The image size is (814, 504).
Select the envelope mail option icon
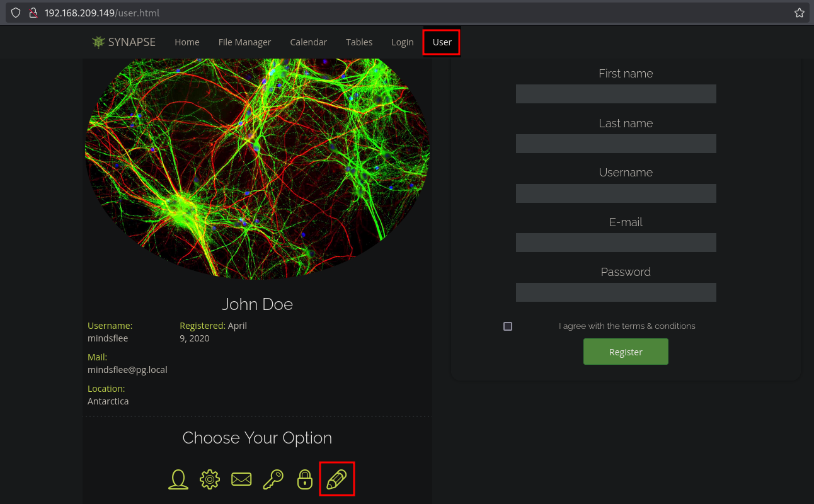(241, 479)
